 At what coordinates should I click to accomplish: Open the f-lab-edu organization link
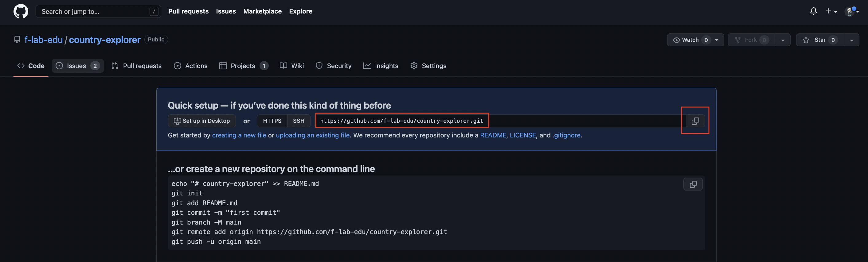44,40
